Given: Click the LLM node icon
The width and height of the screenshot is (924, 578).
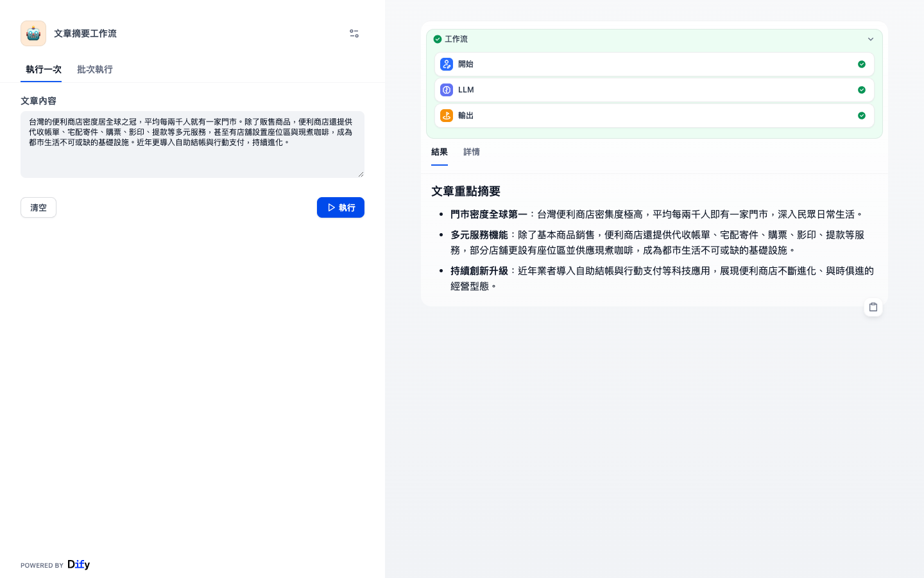Looking at the screenshot, I should click(447, 90).
